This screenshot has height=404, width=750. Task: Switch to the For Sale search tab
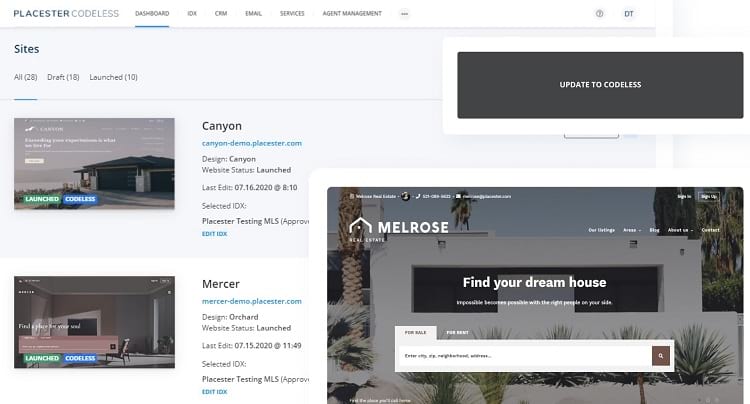pos(416,332)
